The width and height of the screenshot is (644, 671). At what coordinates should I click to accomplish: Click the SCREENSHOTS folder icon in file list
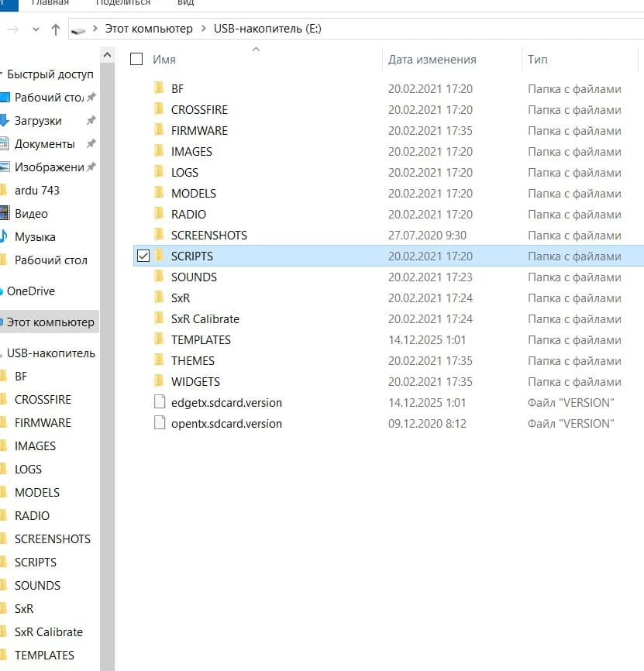[x=159, y=235]
